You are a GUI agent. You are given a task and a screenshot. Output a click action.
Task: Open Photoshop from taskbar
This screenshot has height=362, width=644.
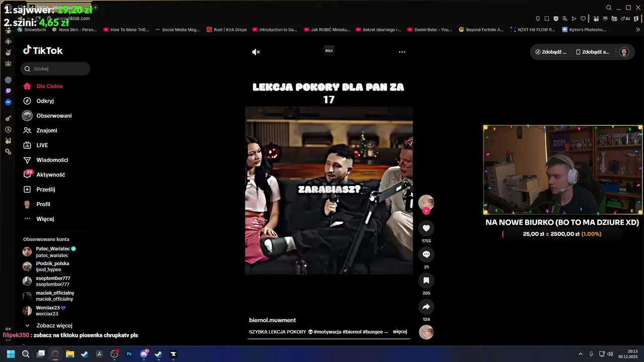coord(129,354)
